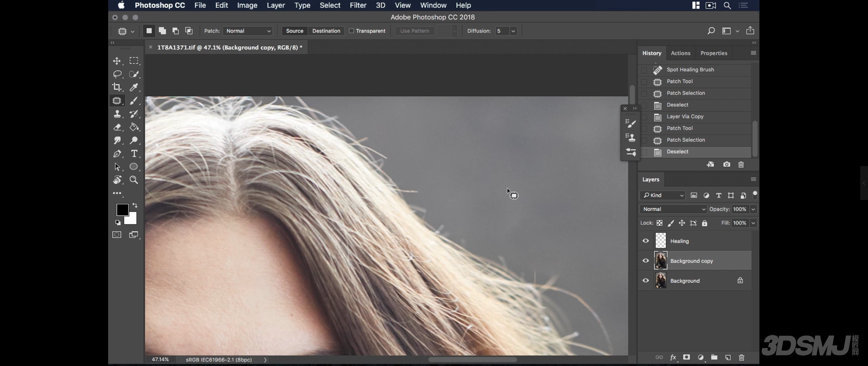Open the Image menu
The height and width of the screenshot is (366, 868).
(x=247, y=5)
